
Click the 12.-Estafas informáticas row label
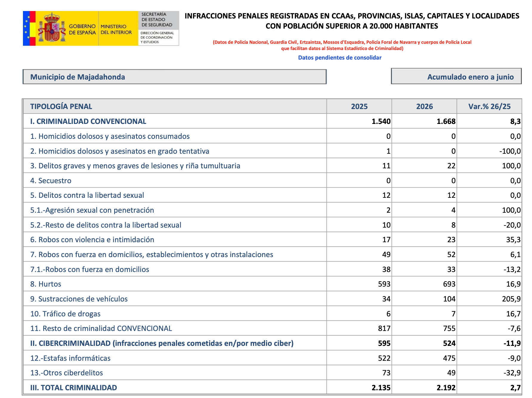click(x=70, y=358)
